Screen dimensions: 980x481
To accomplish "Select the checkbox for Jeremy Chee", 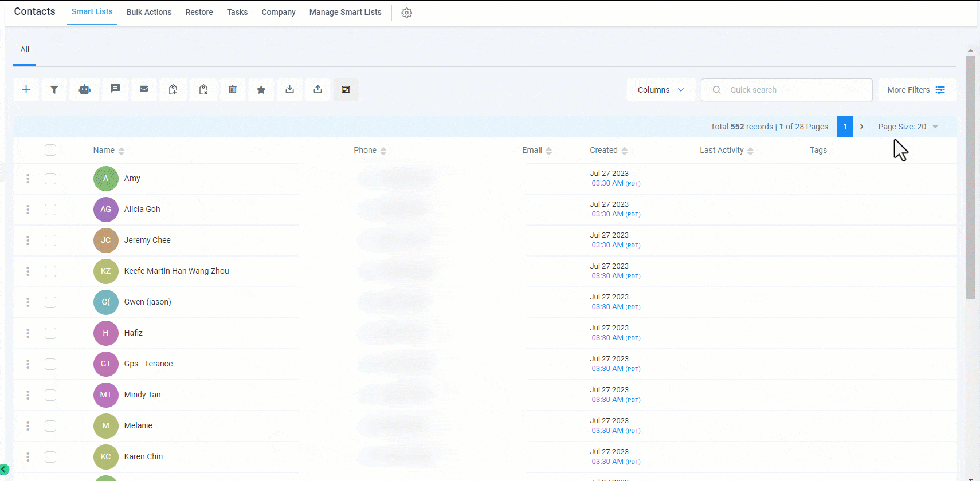I will click(50, 240).
